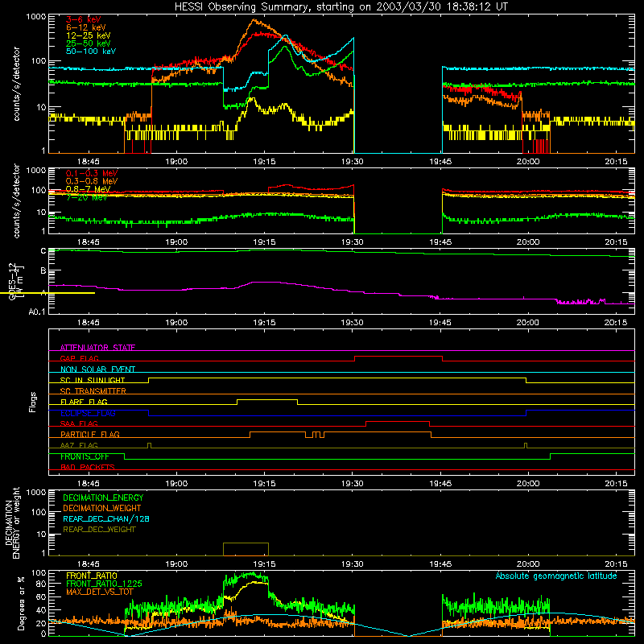Select the orange 6-12 keV legend label

[85, 27]
